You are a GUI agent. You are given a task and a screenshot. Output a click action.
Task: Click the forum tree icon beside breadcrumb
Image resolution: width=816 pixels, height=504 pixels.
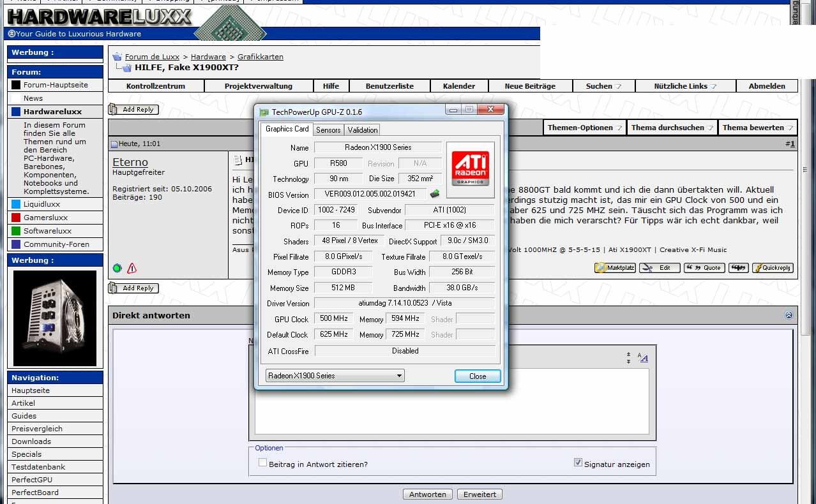[x=117, y=57]
